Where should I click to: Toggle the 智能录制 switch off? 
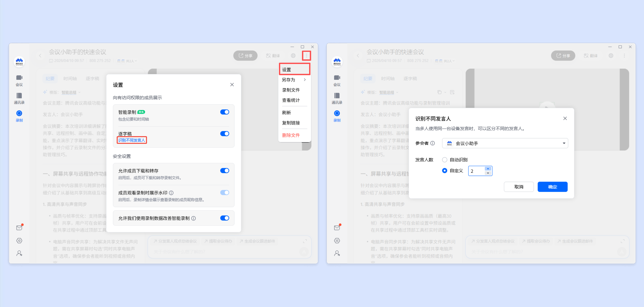pos(225,112)
